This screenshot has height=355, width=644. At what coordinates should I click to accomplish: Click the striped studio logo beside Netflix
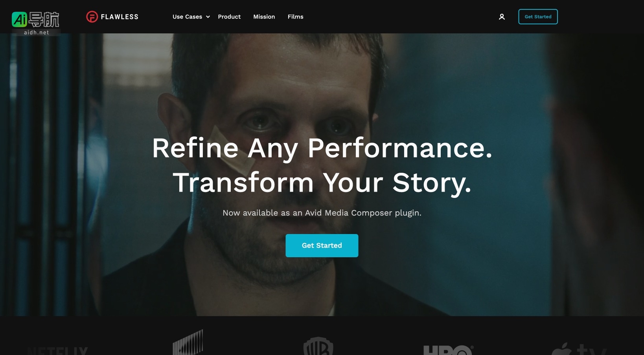click(188, 342)
